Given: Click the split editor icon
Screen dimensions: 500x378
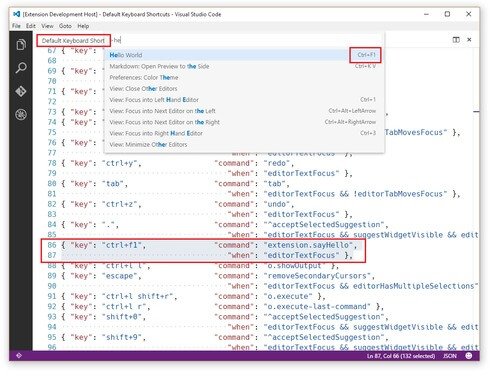Looking at the screenshot, I should point(456,40).
